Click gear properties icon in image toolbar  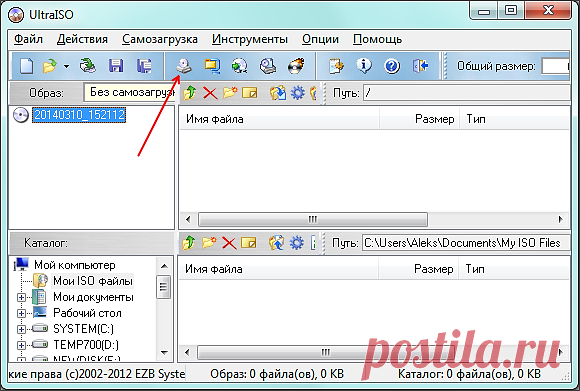(x=298, y=92)
